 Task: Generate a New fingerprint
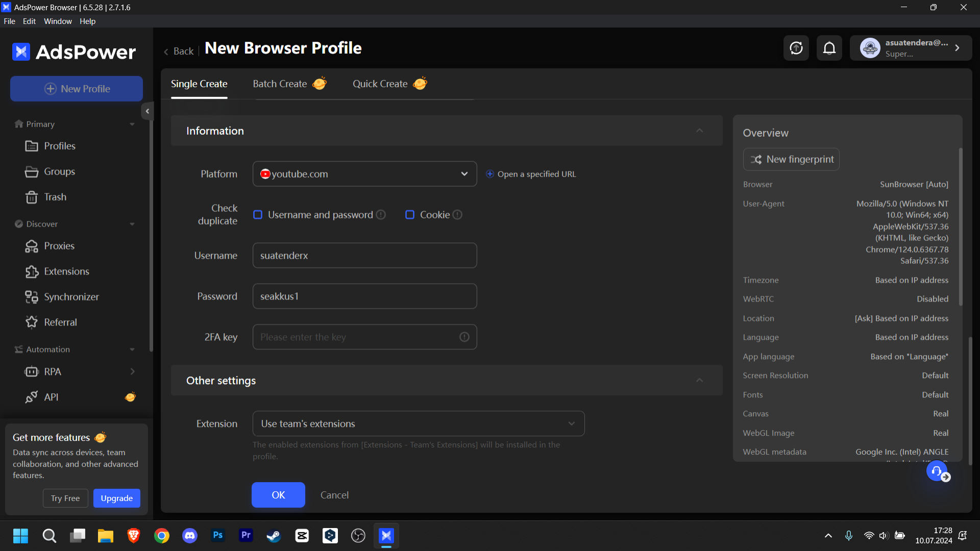(x=791, y=159)
